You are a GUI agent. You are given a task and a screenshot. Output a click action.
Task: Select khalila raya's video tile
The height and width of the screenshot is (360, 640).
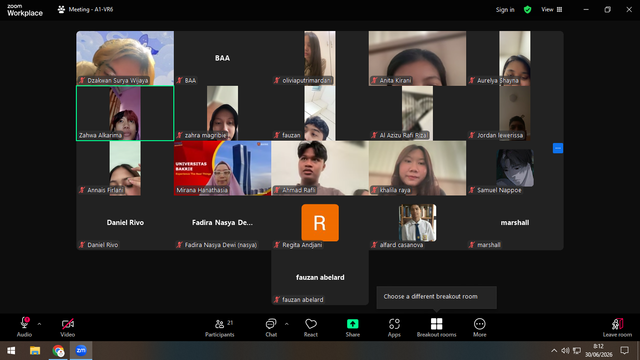(x=417, y=168)
